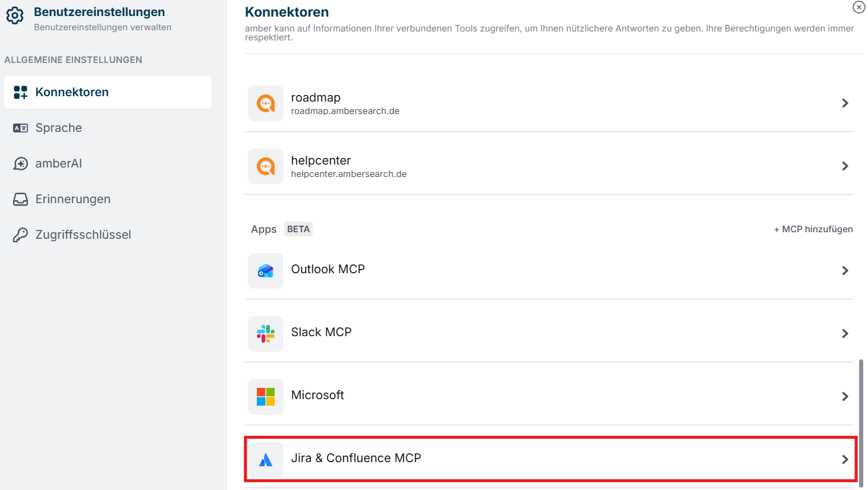Go to the Erinnerungen section
The width and height of the screenshot is (868, 490).
(108, 199)
